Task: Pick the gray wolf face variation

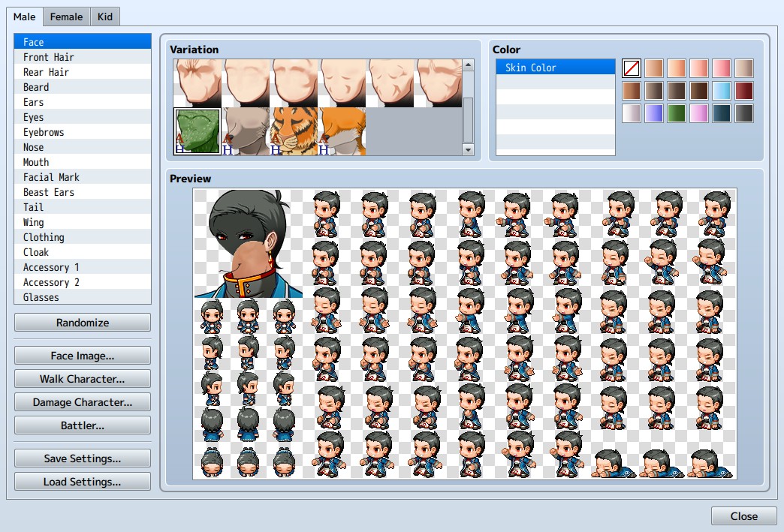Action: (x=246, y=131)
